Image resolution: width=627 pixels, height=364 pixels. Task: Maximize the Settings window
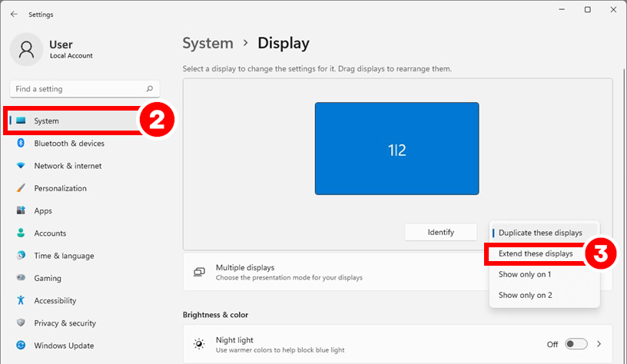[x=587, y=9]
